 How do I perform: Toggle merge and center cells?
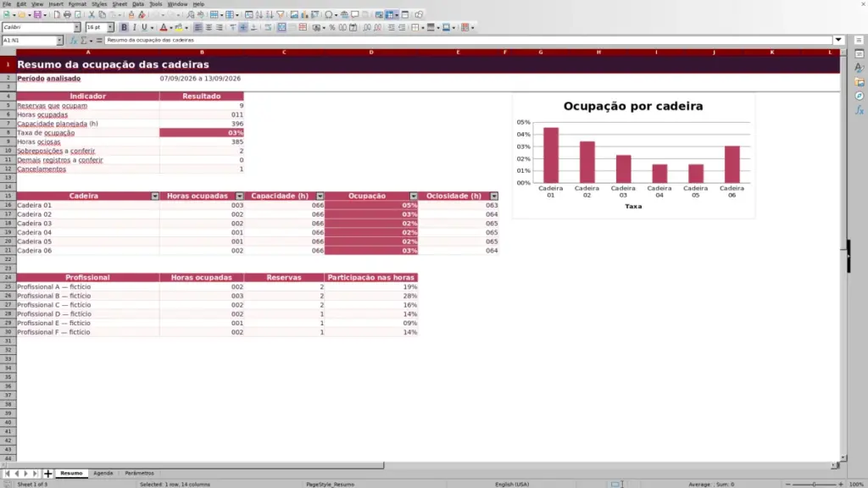pos(281,27)
